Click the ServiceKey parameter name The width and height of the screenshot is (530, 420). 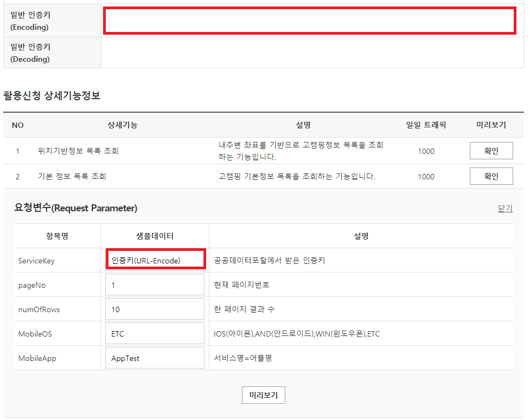(36, 261)
